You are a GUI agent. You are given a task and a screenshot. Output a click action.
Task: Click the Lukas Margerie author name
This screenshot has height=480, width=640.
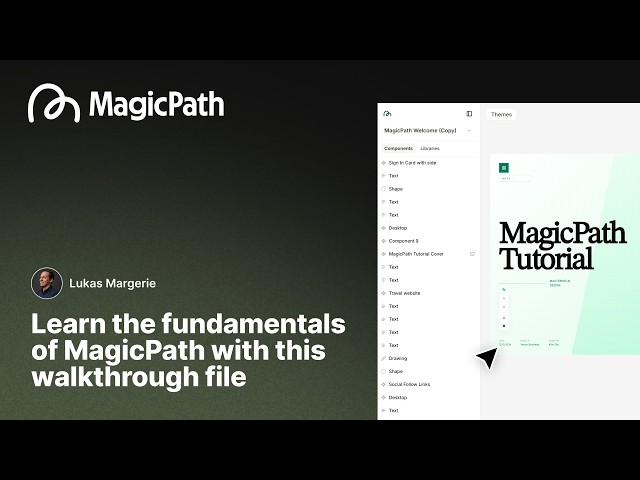pyautogui.click(x=112, y=283)
